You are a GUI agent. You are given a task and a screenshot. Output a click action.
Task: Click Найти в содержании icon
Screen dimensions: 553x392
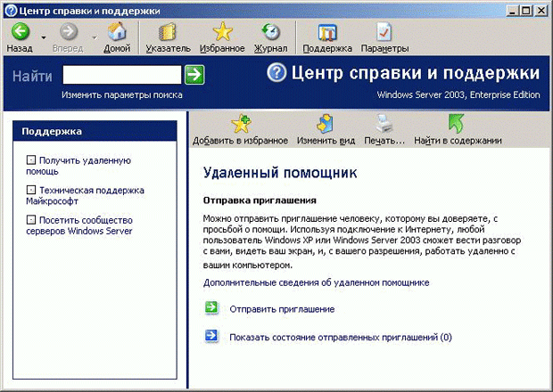(457, 124)
